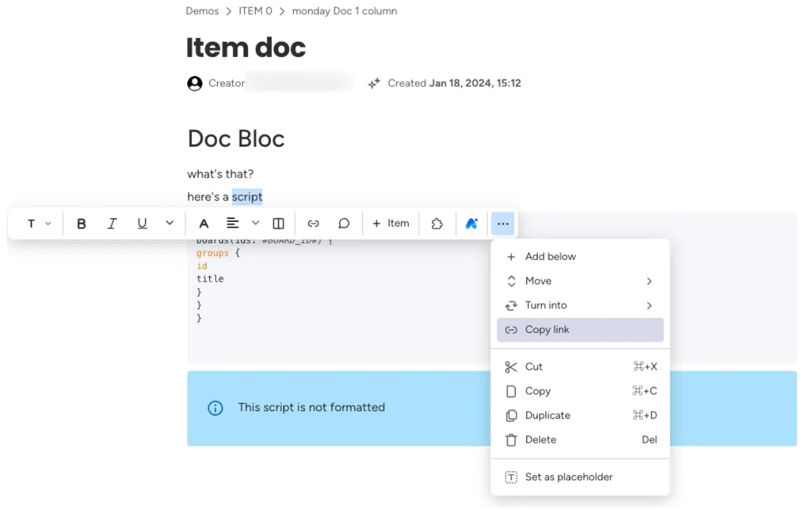Click the orange id code line
The width and height of the screenshot is (812, 510).
point(202,266)
